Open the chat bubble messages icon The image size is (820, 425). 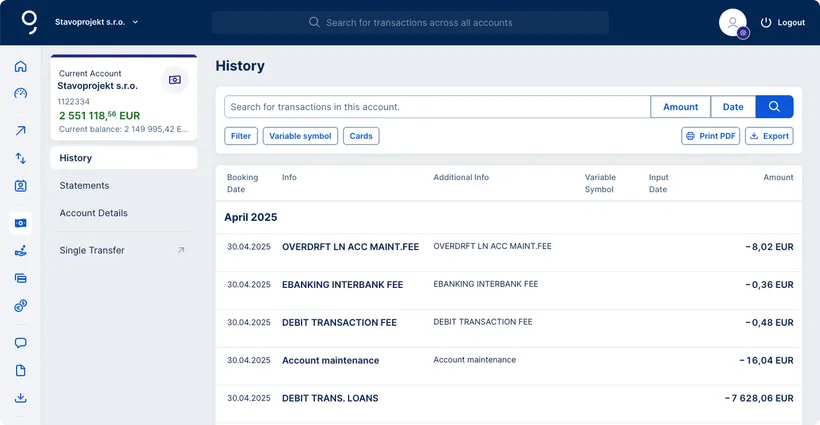[x=20, y=343]
